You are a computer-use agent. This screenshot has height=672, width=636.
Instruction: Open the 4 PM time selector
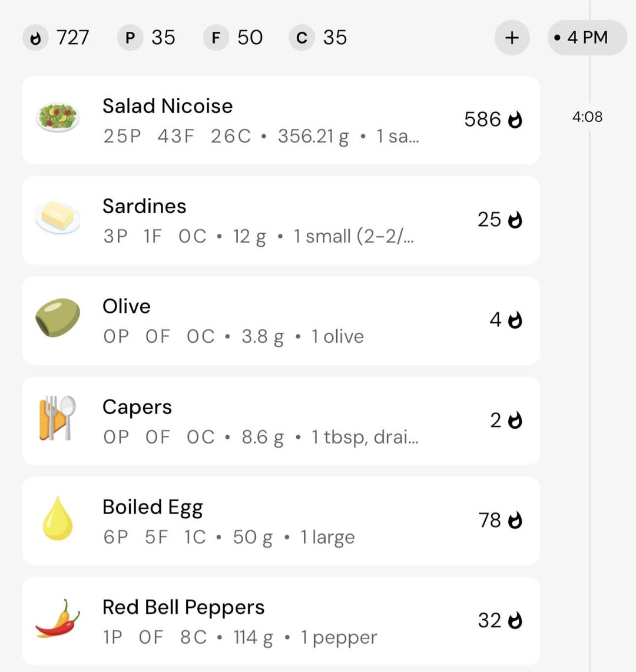click(587, 38)
